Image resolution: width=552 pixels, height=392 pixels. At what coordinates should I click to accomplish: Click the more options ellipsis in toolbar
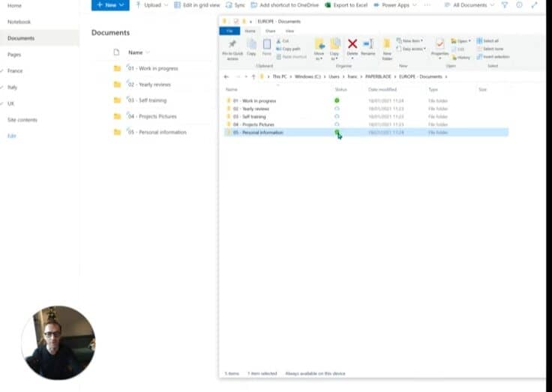[427, 5]
